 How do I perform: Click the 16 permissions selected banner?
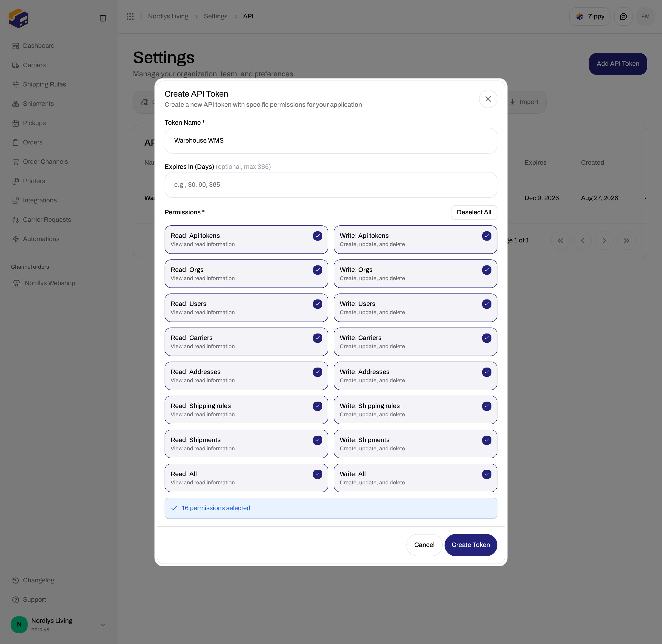pyautogui.click(x=331, y=508)
